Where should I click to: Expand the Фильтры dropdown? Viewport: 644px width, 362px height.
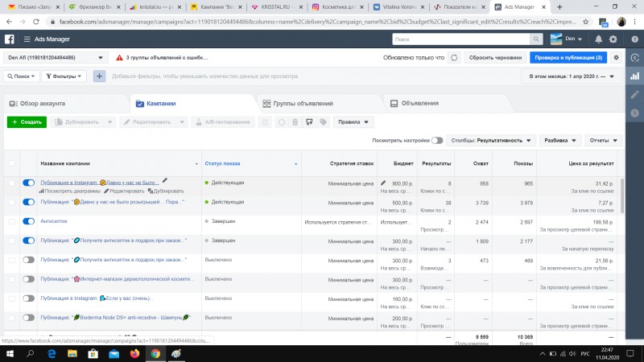coord(64,76)
